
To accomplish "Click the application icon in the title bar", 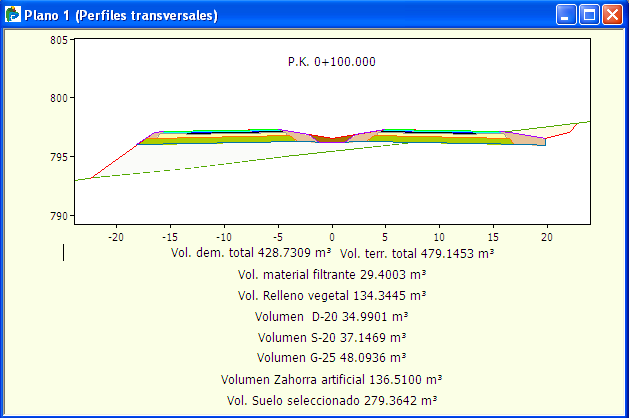I will pyautogui.click(x=13, y=16).
